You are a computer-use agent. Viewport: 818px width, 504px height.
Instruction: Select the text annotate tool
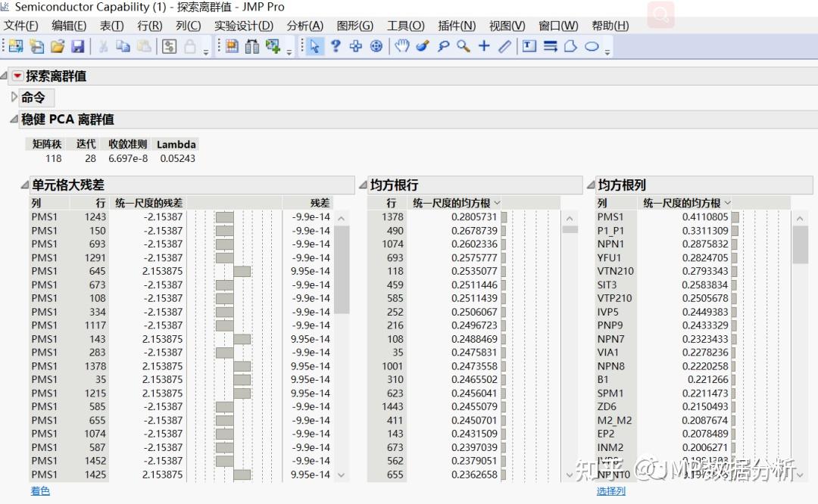click(x=530, y=46)
